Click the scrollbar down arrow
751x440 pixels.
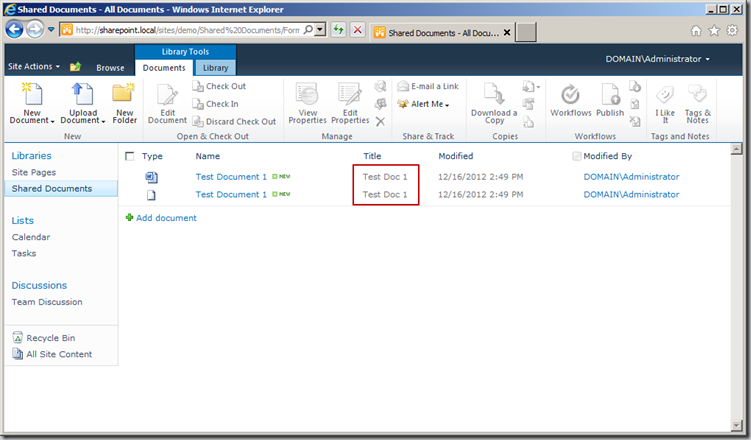coord(737,425)
